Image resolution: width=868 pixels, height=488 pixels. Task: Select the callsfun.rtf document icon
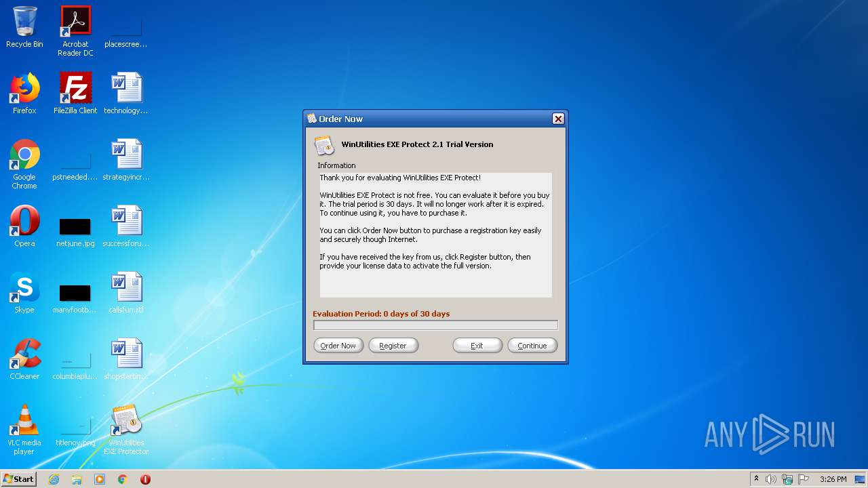126,293
